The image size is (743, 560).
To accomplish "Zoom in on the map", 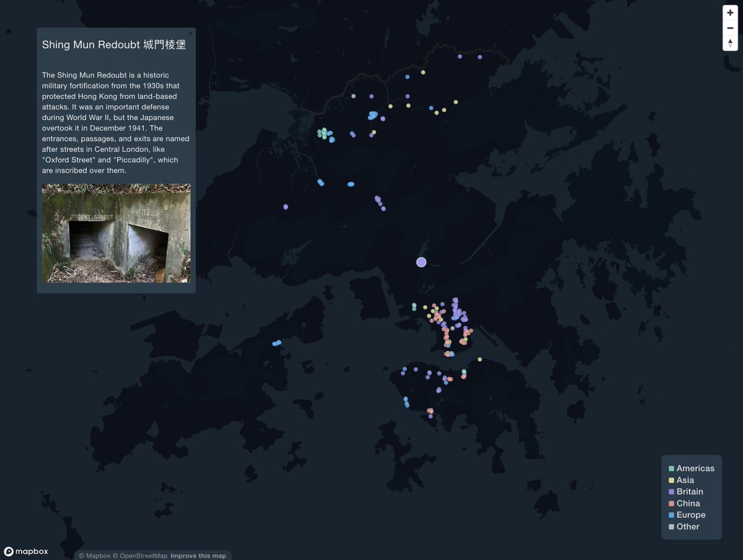I will [730, 12].
